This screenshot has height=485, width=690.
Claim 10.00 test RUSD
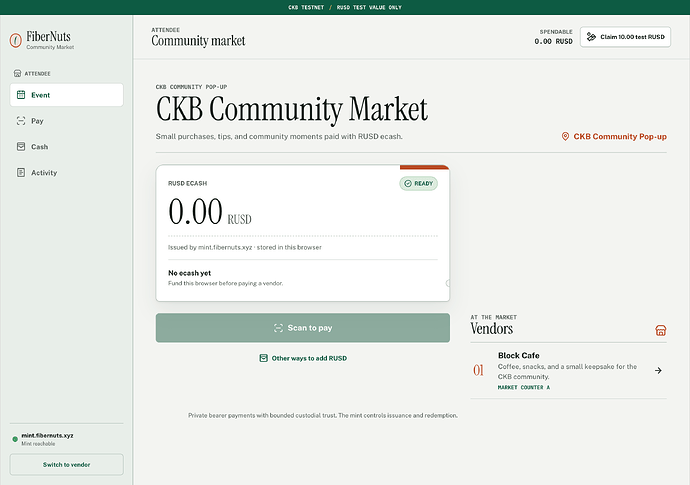point(625,37)
